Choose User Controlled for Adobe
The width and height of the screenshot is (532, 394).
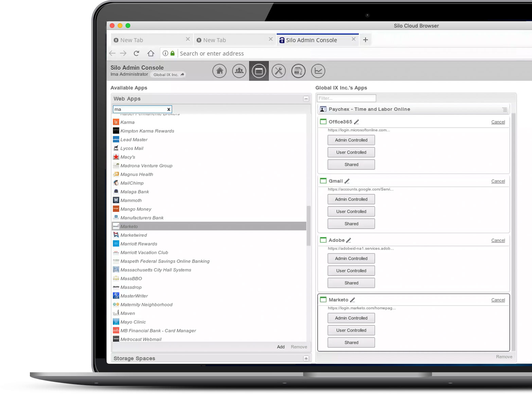tap(351, 270)
